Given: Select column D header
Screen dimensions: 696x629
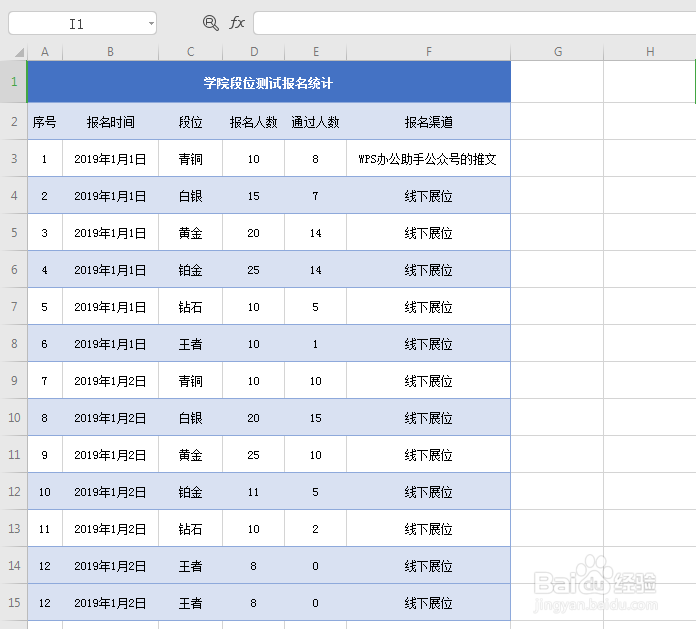Looking at the screenshot, I should (253, 52).
